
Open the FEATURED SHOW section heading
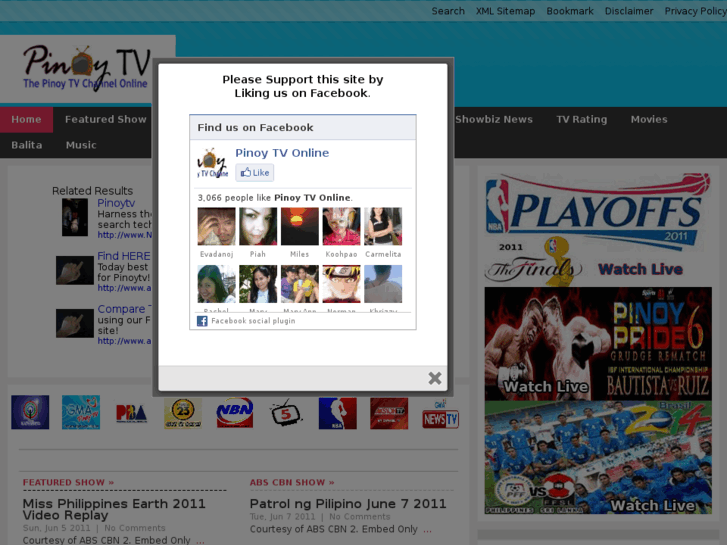(68, 482)
